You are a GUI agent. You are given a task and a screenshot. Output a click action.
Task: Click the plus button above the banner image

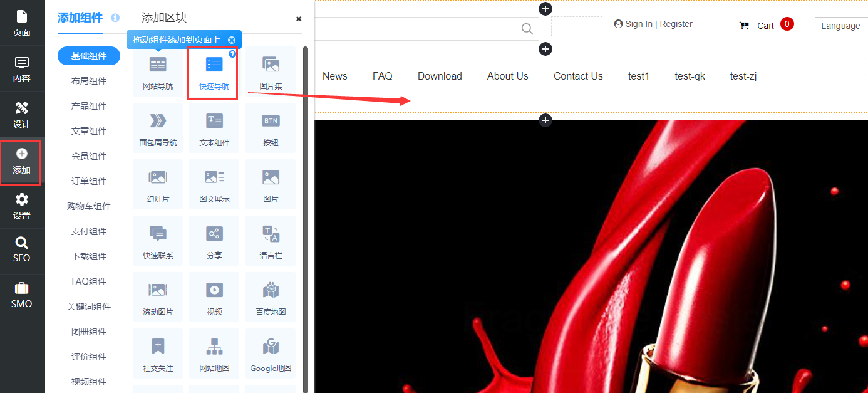coord(545,120)
